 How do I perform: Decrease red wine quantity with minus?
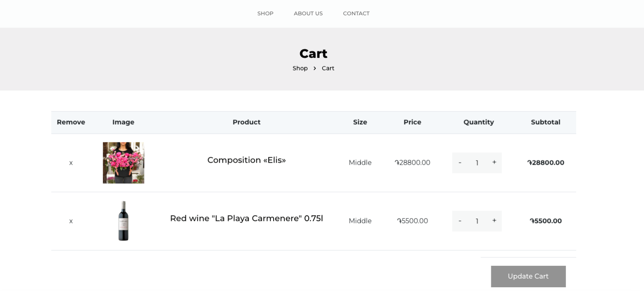(460, 221)
